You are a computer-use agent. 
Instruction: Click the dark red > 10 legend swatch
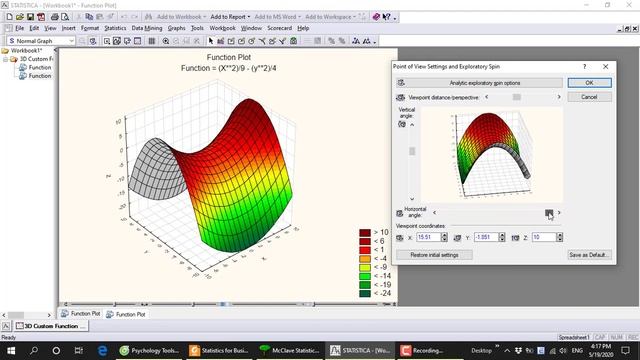(x=365, y=233)
